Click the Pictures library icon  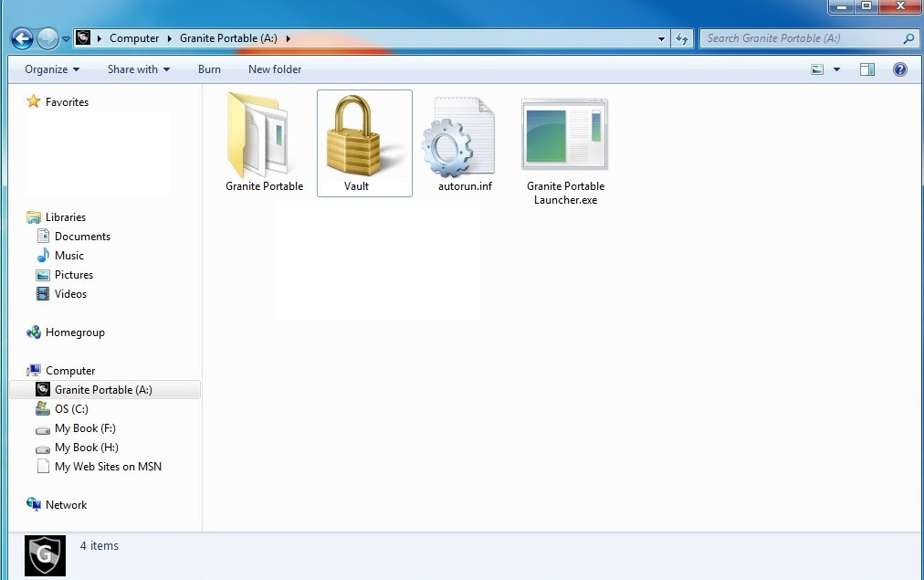pos(43,275)
